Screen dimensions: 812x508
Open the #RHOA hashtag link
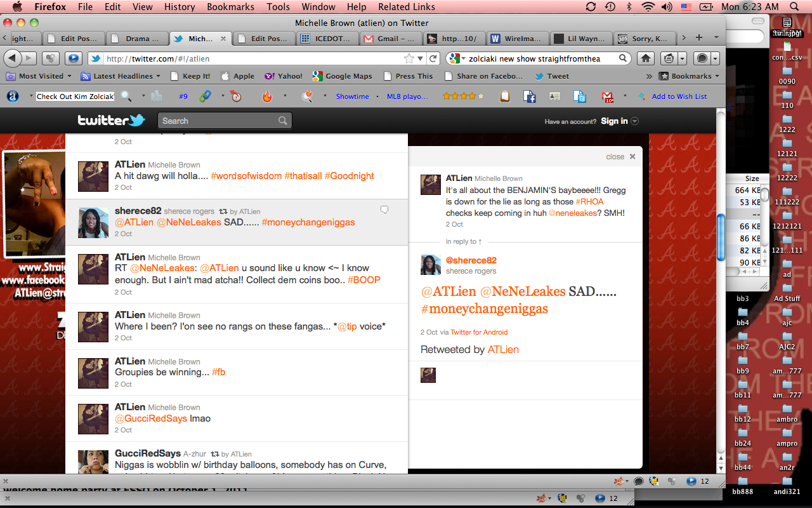point(589,201)
